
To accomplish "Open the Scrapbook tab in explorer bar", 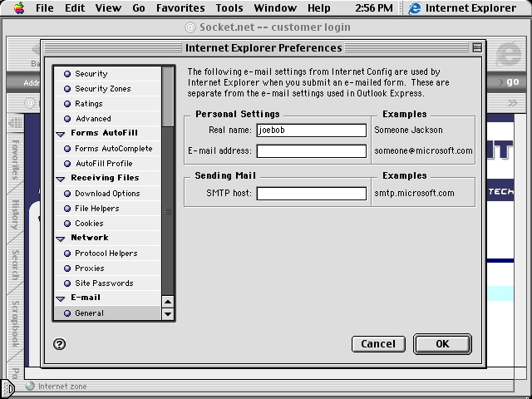I will coord(15,324).
